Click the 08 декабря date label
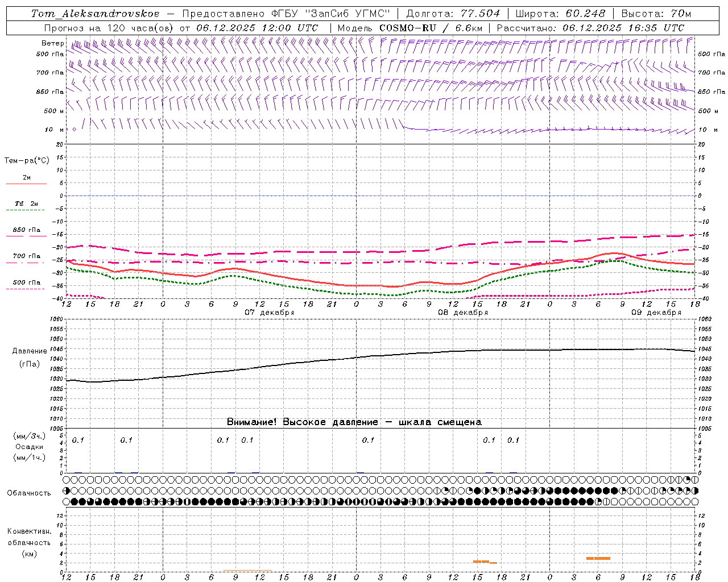This screenshot has height=582, width=728. point(463,313)
